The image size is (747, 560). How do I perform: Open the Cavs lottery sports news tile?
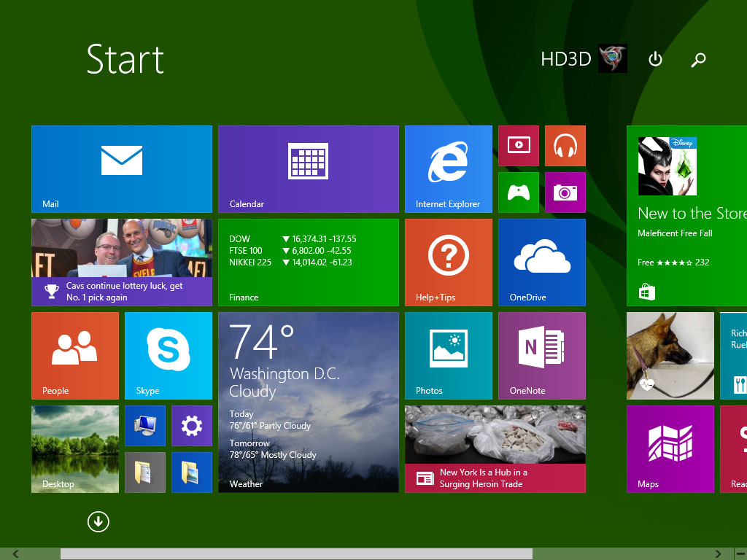(x=122, y=262)
